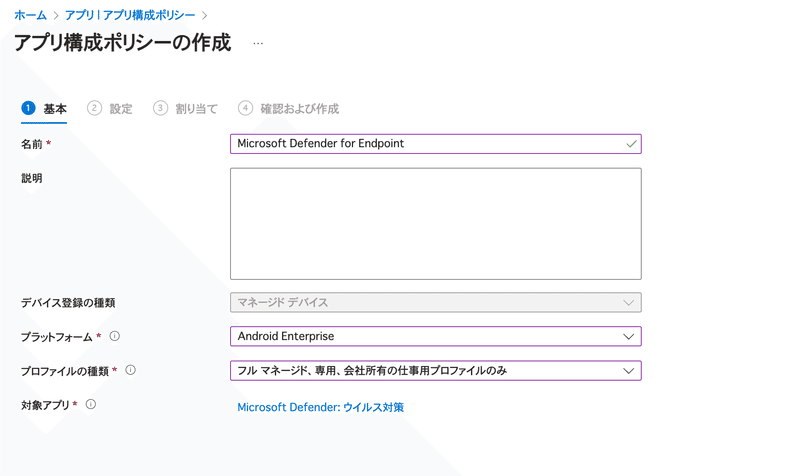Switch to the 設定 tab
800x476 pixels.
(x=121, y=109)
